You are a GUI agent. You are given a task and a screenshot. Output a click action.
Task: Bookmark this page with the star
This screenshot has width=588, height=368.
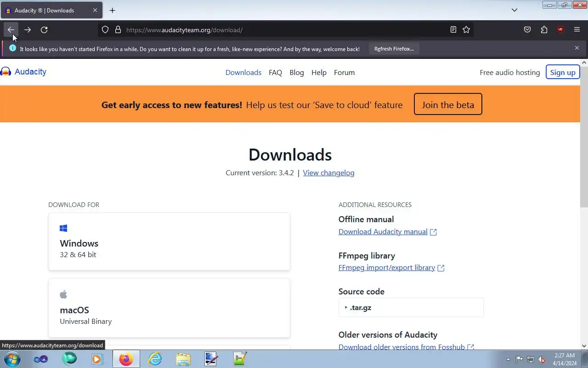[466, 30]
